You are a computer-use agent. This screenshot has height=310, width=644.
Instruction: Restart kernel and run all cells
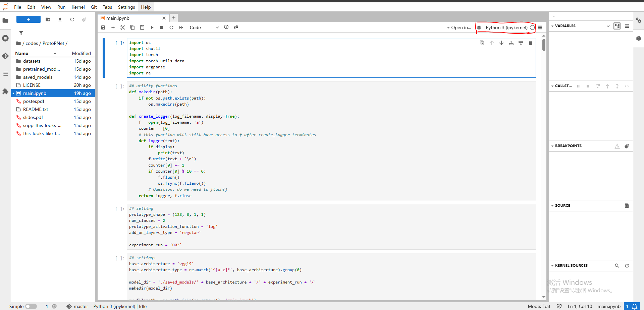point(181,27)
